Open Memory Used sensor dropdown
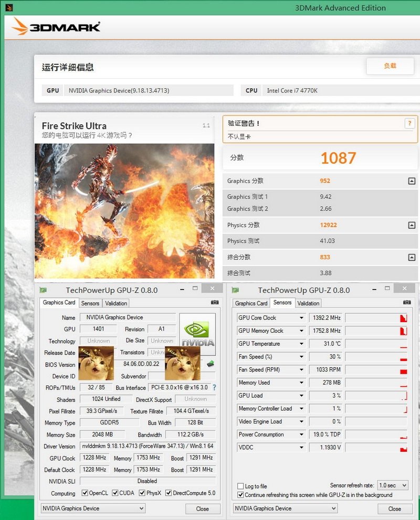Screen dimensions: 420x520 point(301,383)
